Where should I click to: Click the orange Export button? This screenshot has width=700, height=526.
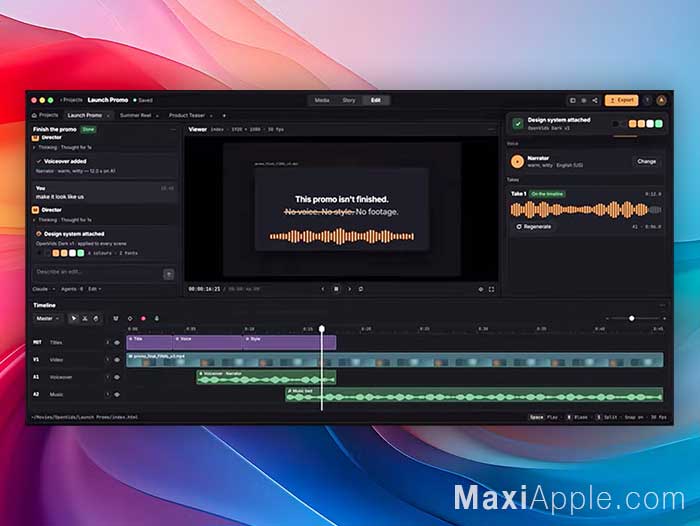[622, 100]
